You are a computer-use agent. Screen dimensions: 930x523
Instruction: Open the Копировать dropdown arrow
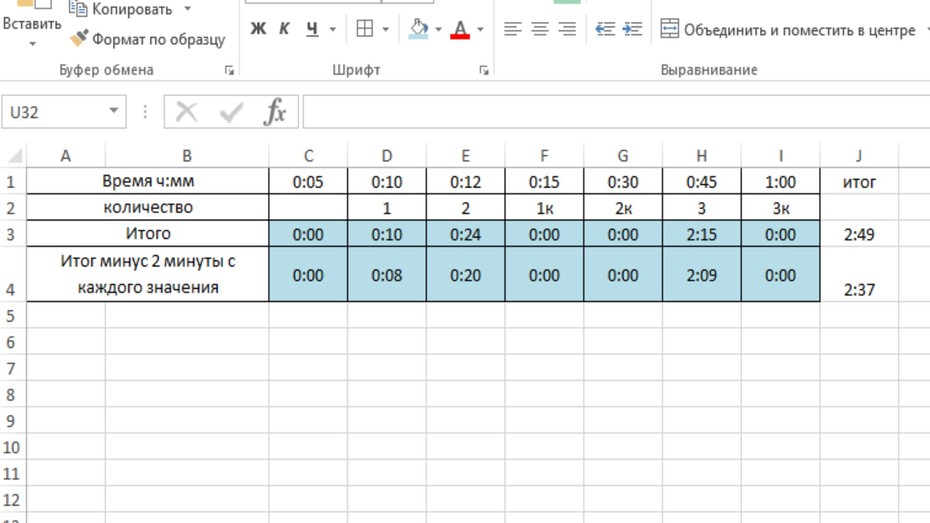(x=187, y=9)
